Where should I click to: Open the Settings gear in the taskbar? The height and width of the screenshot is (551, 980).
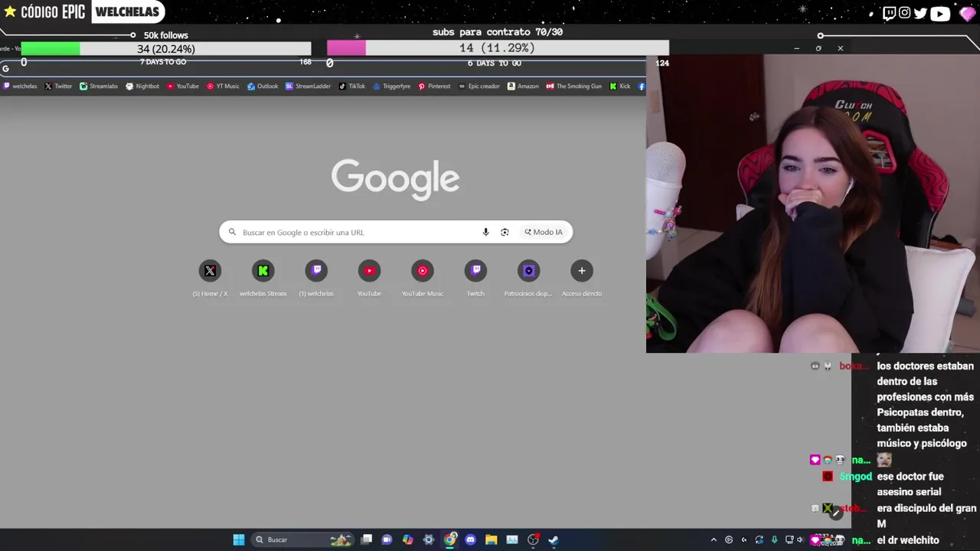pos(429,540)
